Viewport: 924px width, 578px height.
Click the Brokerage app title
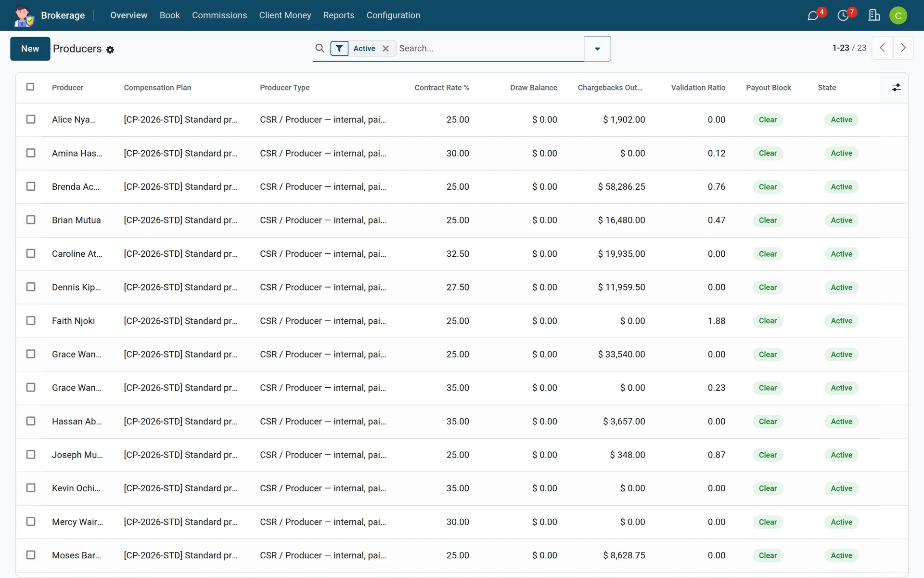point(63,15)
